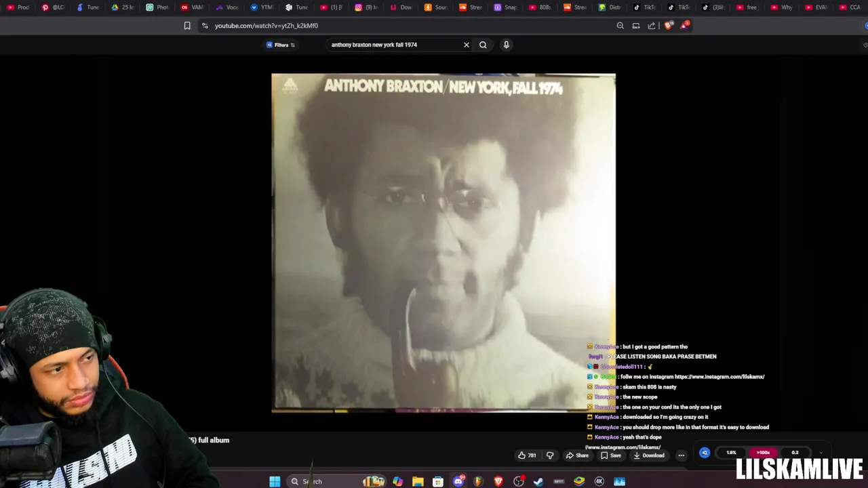The height and width of the screenshot is (488, 868).
Task: Switch to the Why YouTube tab
Action: pos(783,7)
